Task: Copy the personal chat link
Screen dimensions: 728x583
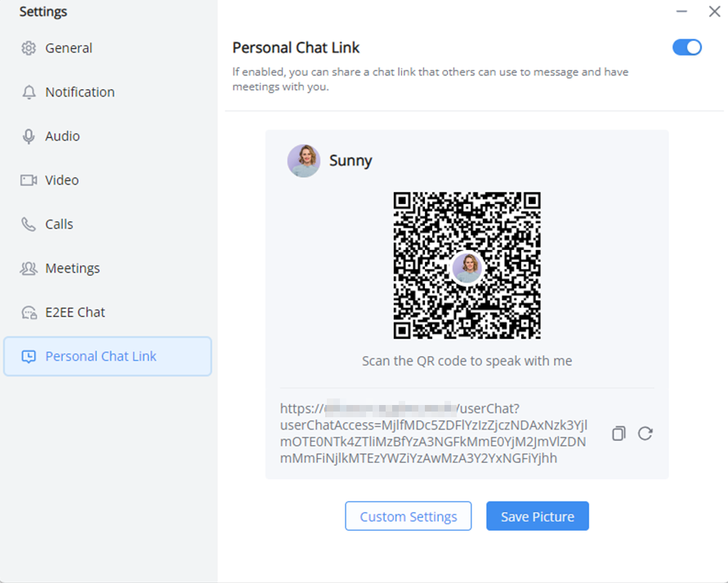Action: 619,434
